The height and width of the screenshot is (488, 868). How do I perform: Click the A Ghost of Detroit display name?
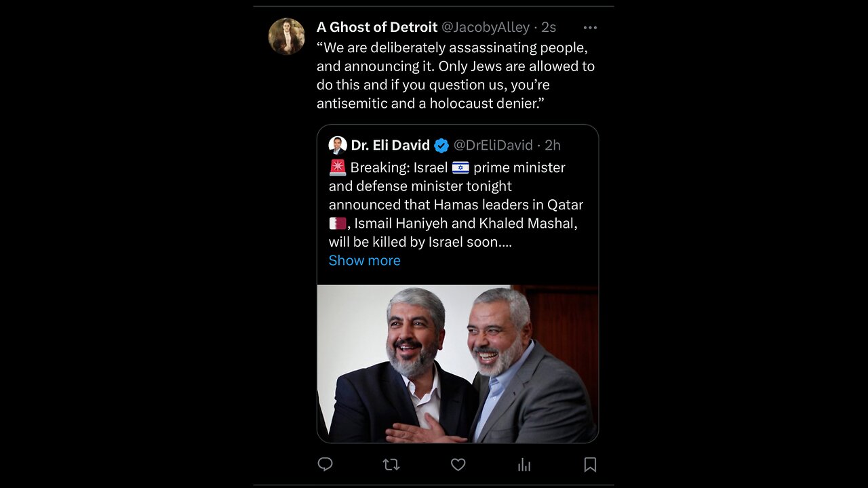pyautogui.click(x=377, y=27)
